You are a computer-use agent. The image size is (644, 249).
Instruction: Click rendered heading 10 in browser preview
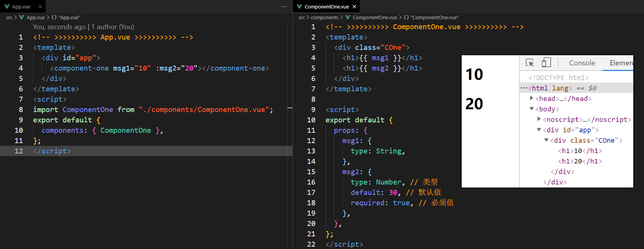click(x=474, y=74)
